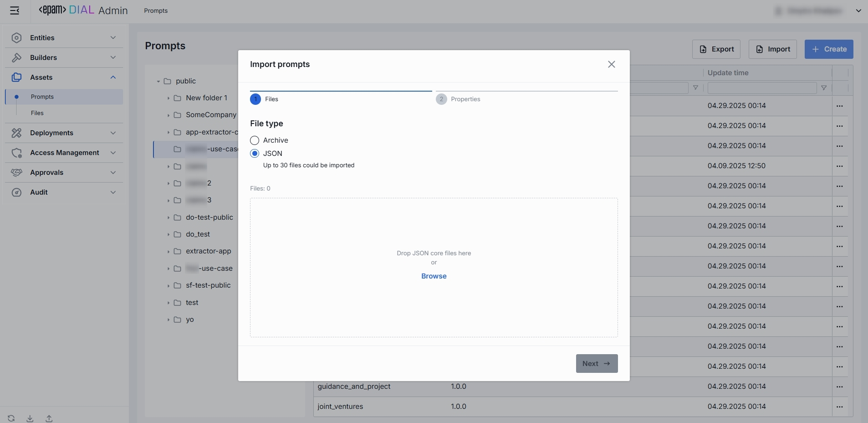Select the JSON file type radio button
The image size is (868, 423).
(255, 154)
